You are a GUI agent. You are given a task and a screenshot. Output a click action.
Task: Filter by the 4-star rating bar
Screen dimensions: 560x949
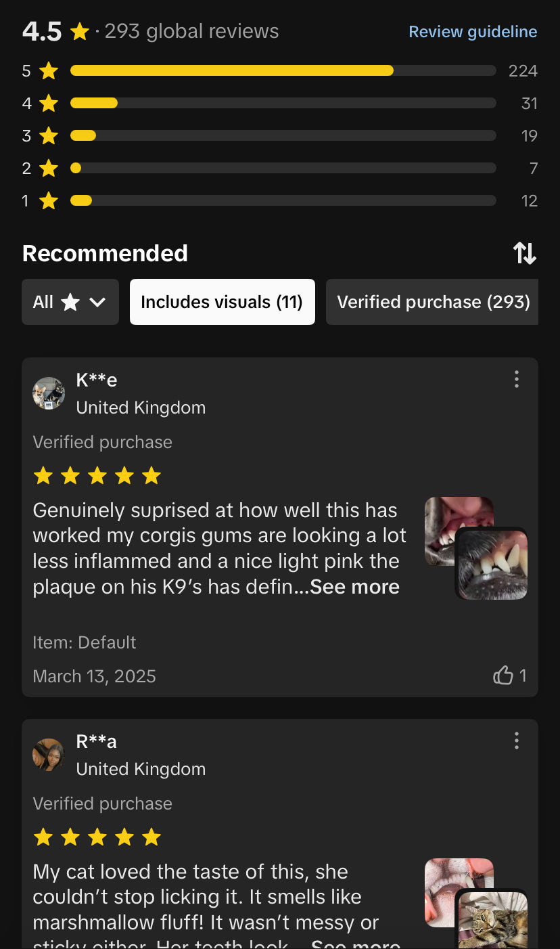(283, 103)
